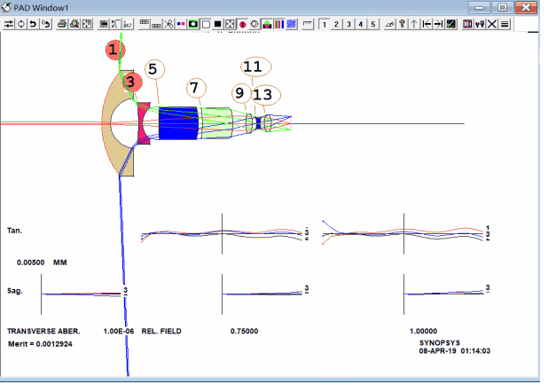Click the question mark help icon

tap(402, 24)
